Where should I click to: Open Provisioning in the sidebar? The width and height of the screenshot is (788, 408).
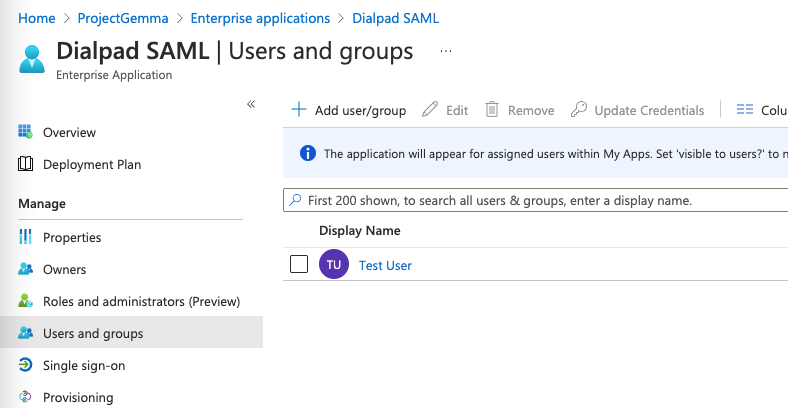[78, 397]
